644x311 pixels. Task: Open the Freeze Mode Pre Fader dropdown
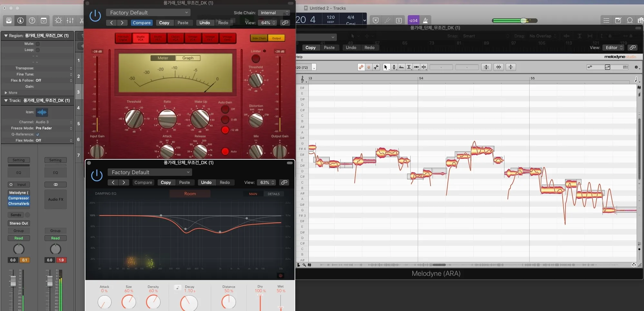54,128
